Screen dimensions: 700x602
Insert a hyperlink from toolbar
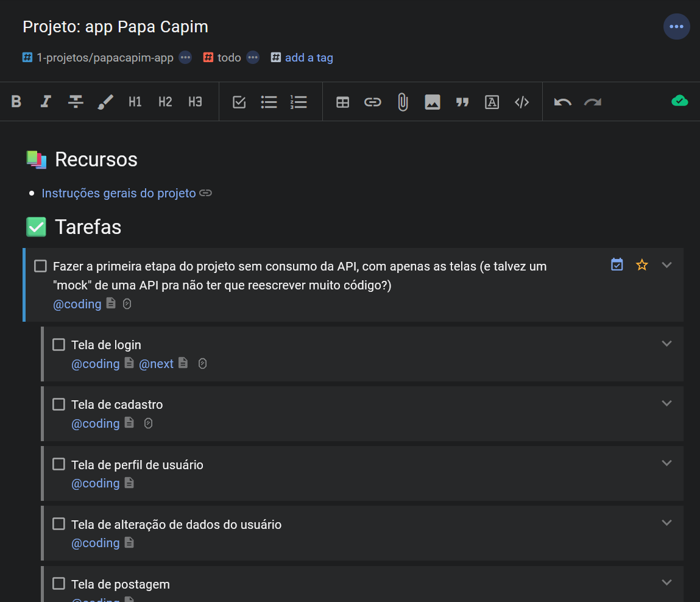click(x=373, y=102)
